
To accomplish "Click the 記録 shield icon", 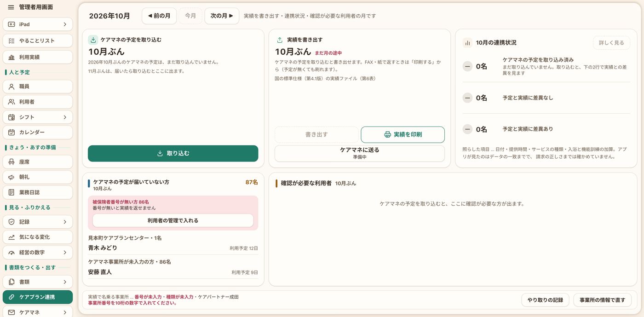I will [x=11, y=222].
